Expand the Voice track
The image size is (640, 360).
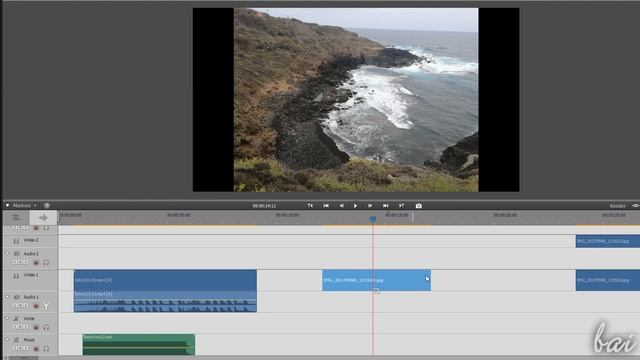coord(7,318)
